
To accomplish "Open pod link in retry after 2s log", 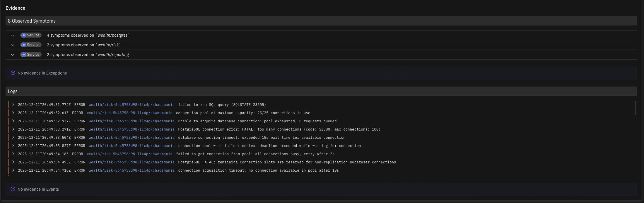I will point(129,154).
